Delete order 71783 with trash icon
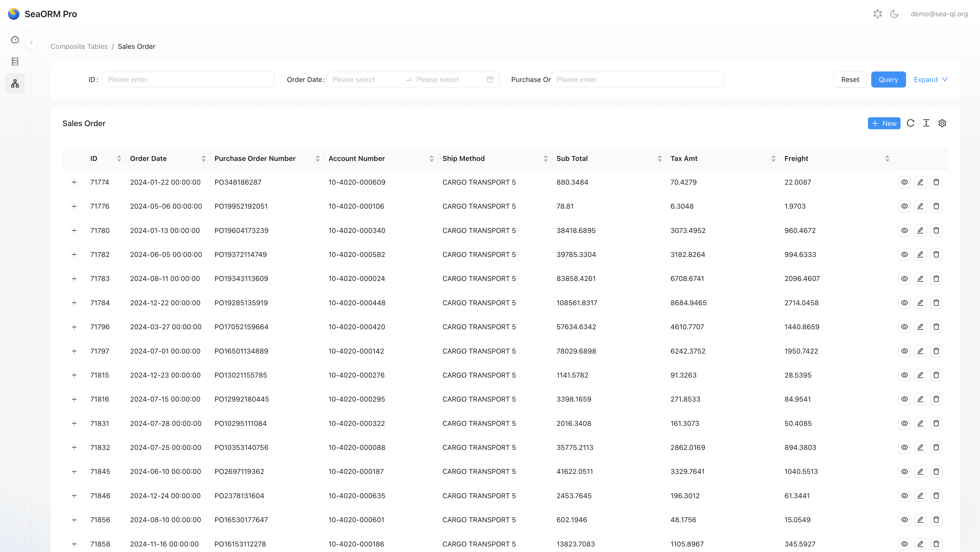 click(936, 279)
